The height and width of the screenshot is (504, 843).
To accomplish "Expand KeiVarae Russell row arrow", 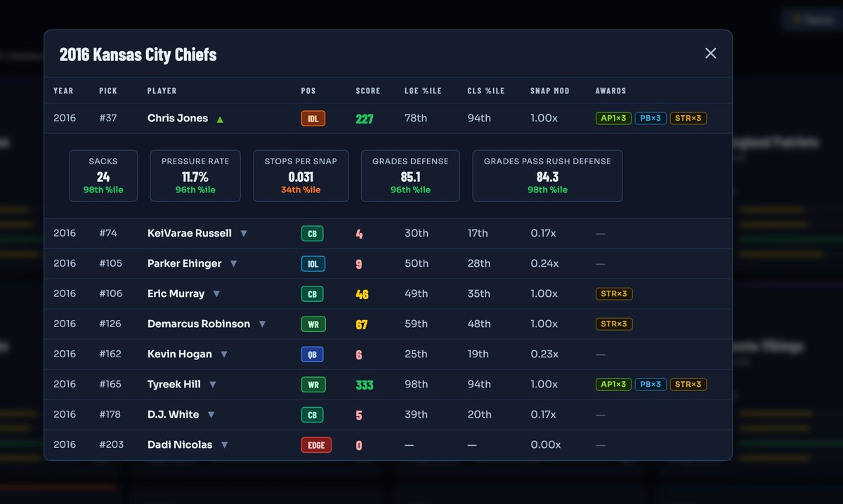I will (244, 233).
